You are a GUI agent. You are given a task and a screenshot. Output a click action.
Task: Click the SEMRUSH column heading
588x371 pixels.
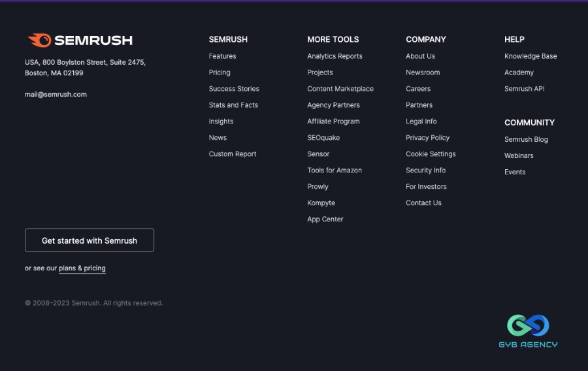click(x=228, y=39)
